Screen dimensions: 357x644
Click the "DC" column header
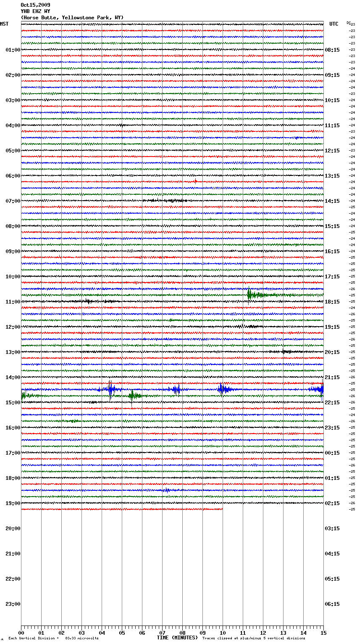(x=349, y=23)
